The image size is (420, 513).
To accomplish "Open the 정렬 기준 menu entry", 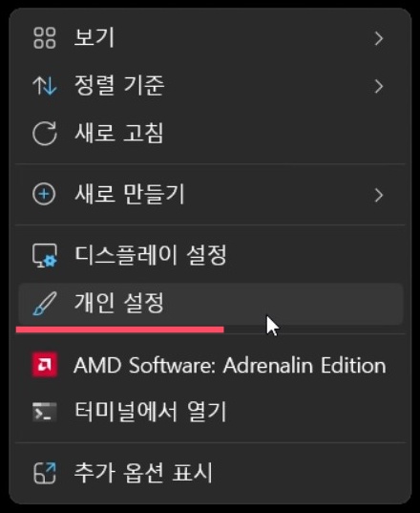I will 210,86.
